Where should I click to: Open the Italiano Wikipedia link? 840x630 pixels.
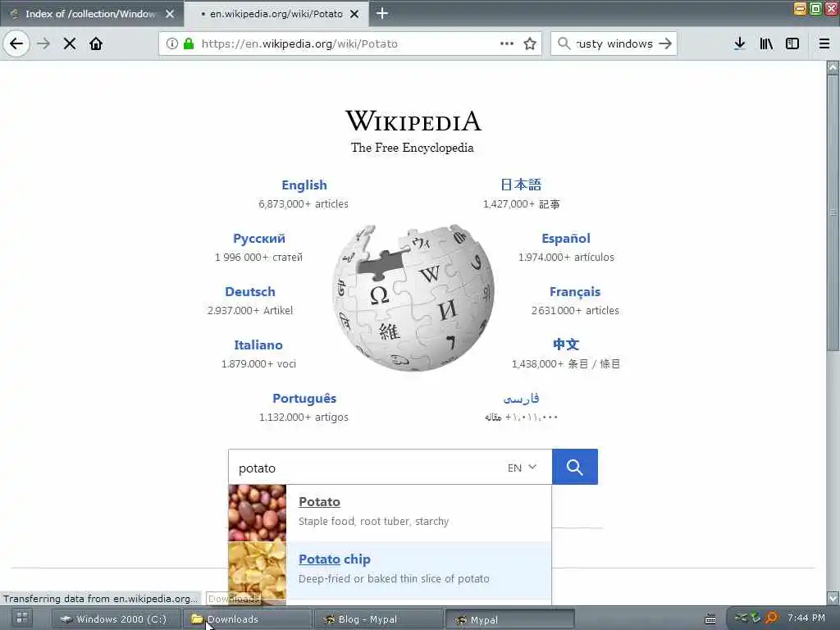click(x=258, y=345)
